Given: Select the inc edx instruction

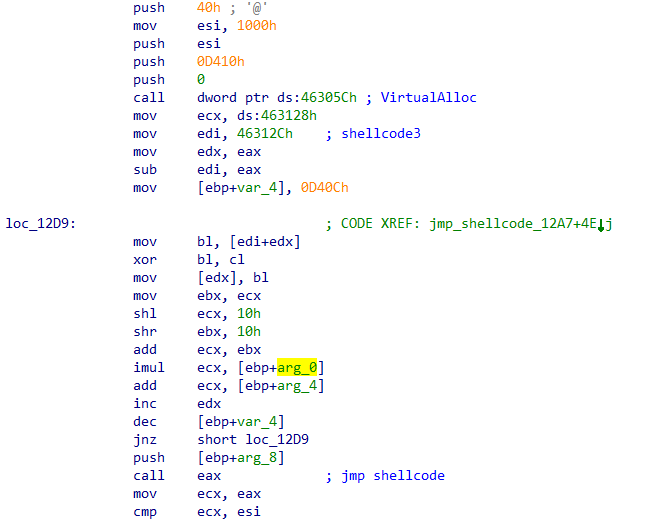Looking at the screenshot, I should (177, 404).
